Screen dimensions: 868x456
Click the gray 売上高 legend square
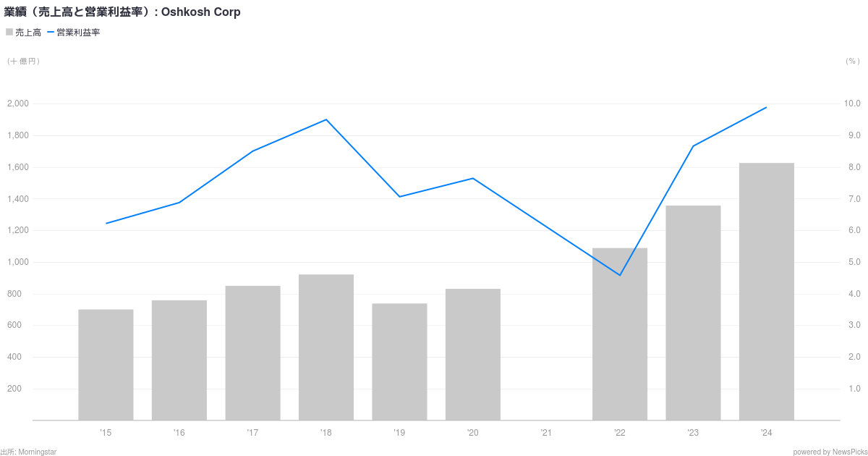click(x=9, y=32)
